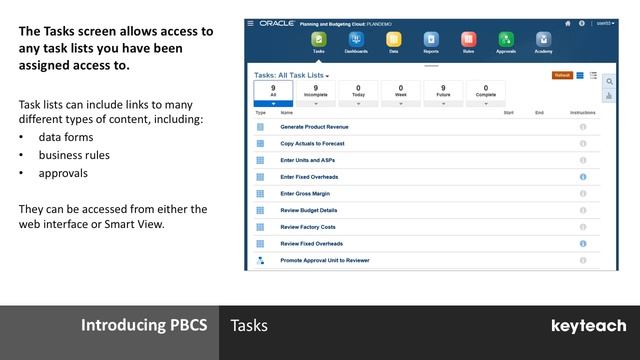Select the Future tasks filter tile
This screenshot has height=360, width=640.
[x=443, y=91]
